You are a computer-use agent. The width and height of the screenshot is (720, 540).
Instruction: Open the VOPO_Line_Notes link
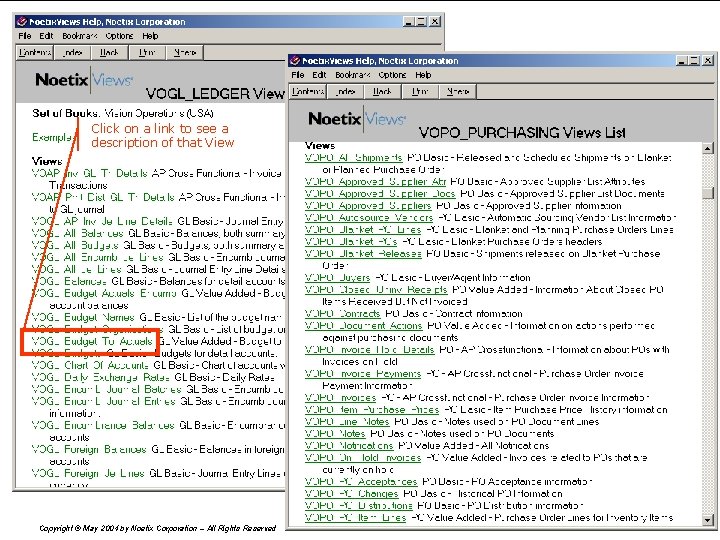pos(347,422)
